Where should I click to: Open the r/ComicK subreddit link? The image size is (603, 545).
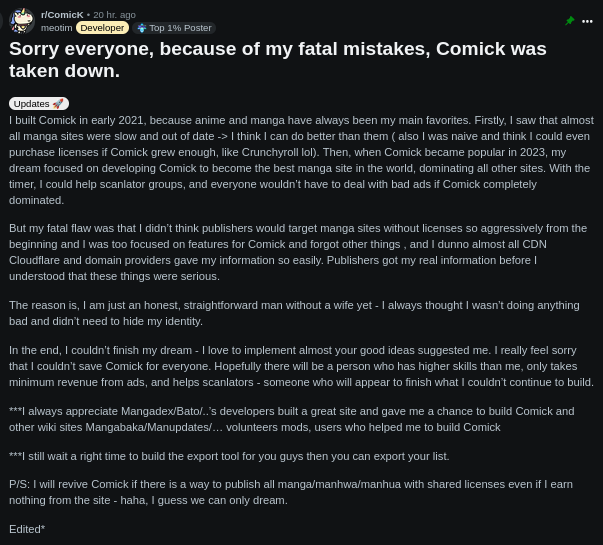(x=62, y=15)
